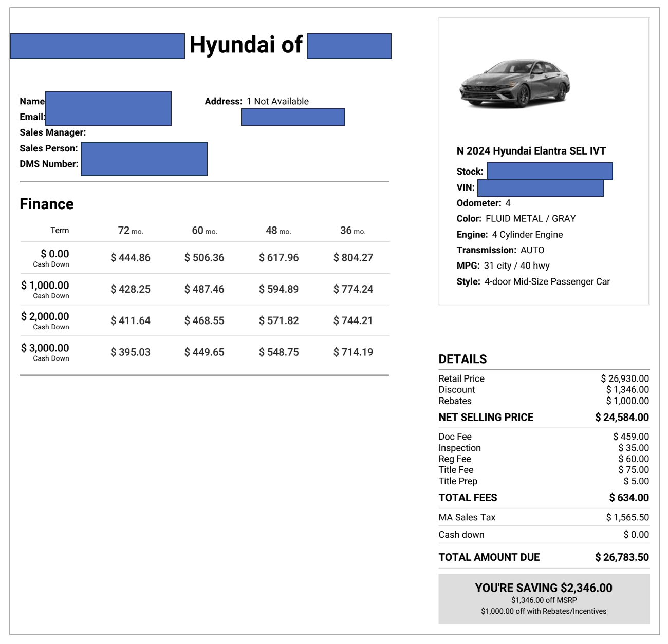Click the Title Prep amount $ 5.00
This screenshot has width=668, height=644.
coord(636,481)
